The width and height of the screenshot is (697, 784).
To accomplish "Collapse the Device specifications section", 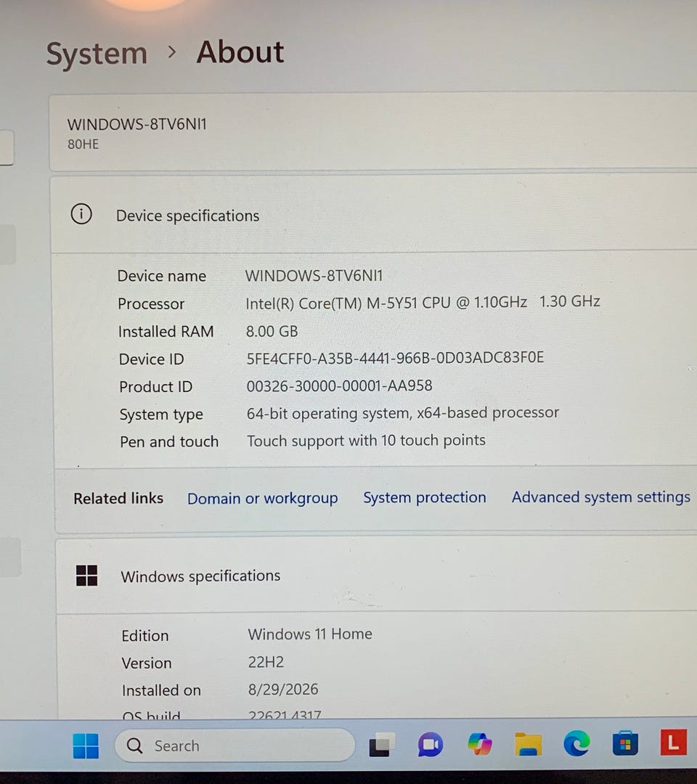I will [375, 215].
